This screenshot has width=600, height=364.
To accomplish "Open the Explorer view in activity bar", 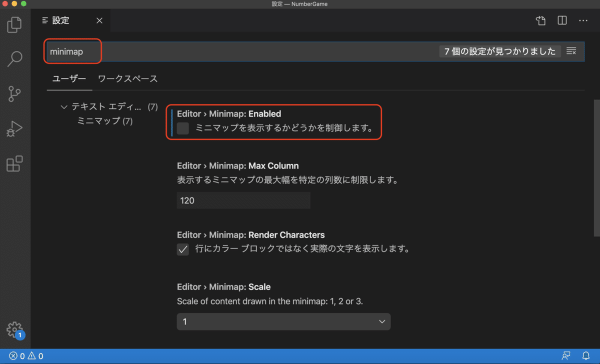I will [x=15, y=24].
